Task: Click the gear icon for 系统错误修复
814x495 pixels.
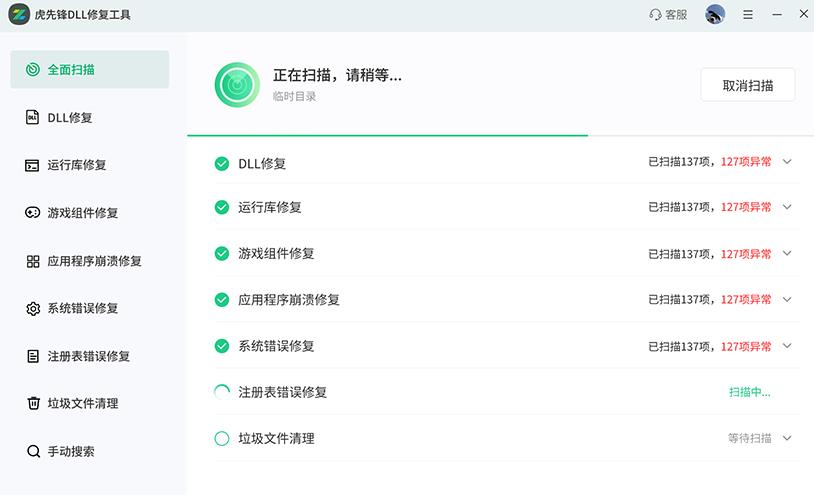Action: tap(32, 309)
